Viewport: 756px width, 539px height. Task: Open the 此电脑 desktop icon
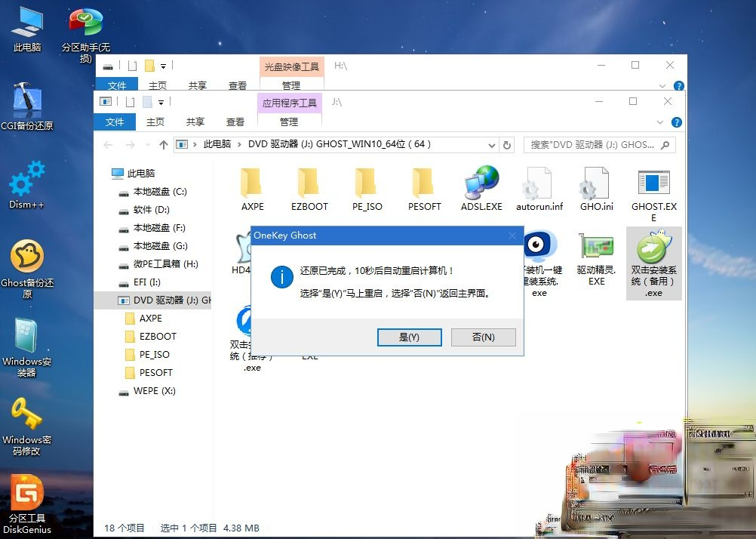(27, 30)
